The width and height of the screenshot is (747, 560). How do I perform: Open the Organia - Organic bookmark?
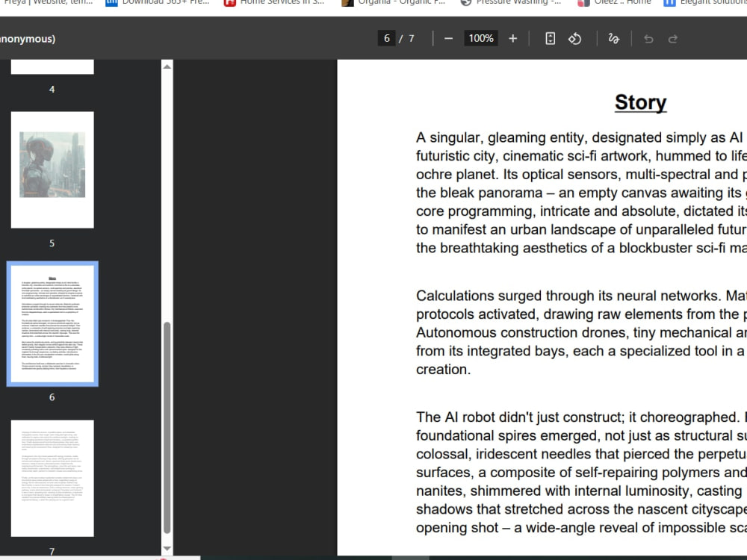click(x=394, y=2)
